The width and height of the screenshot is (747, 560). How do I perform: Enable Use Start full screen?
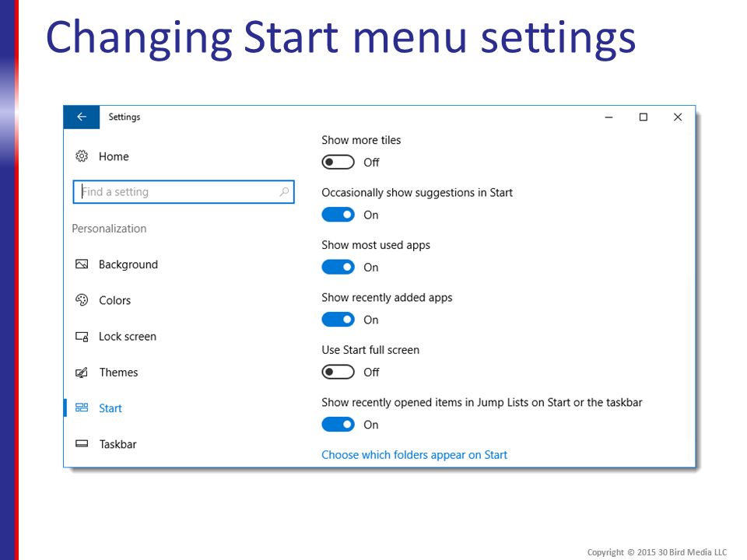click(x=338, y=372)
